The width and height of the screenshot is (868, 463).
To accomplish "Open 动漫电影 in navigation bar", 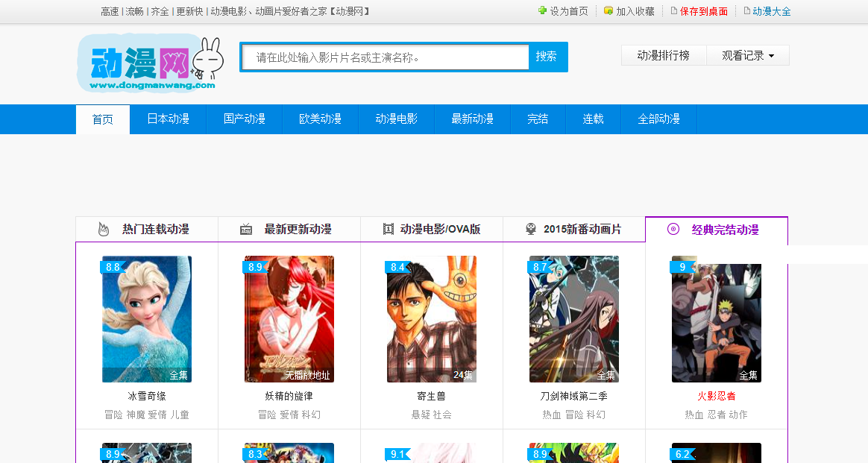I will [397, 119].
